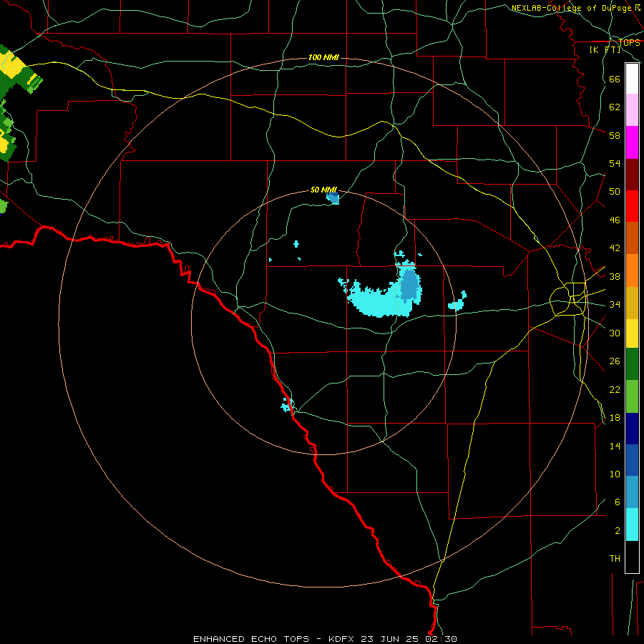Click the legend value 18
The height and width of the screenshot is (644, 644).
coord(615,418)
